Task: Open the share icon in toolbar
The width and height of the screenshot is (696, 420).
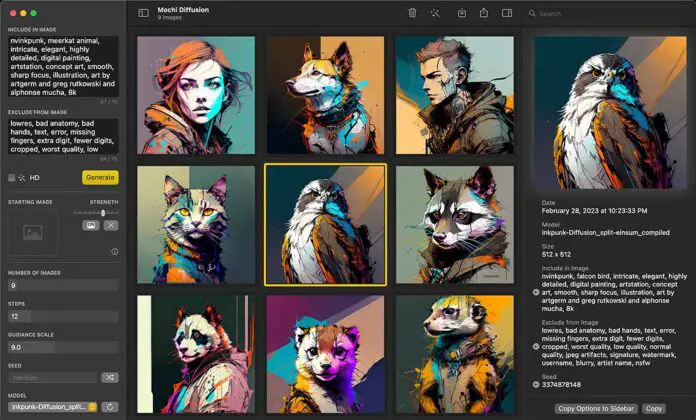Action: coord(484,13)
